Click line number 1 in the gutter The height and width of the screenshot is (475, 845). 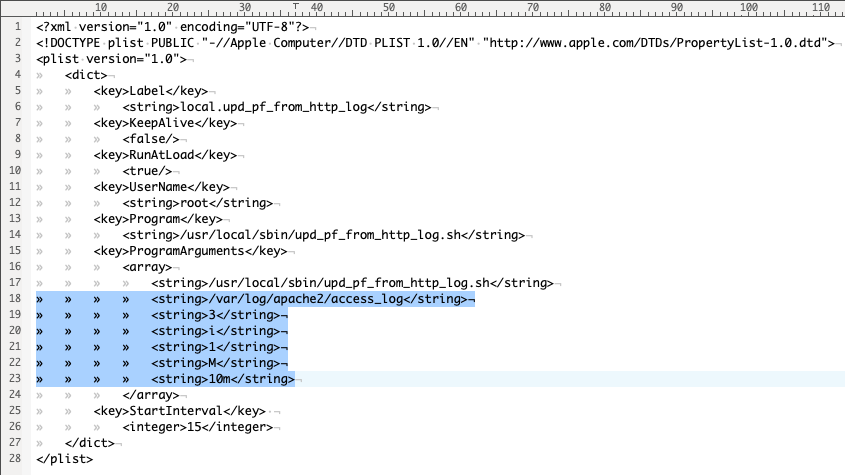[x=17, y=27]
